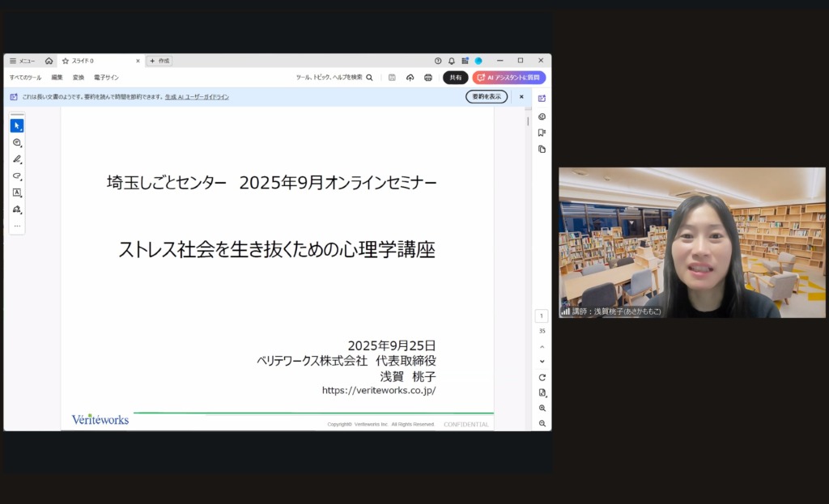
Task: Open the 電子サイン menu
Action: click(106, 78)
